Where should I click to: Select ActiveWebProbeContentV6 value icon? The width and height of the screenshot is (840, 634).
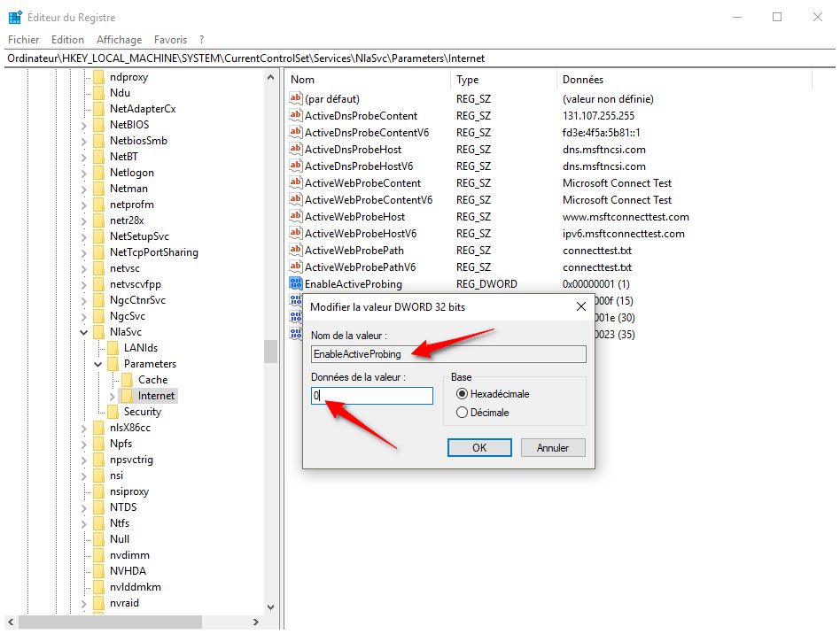pos(295,200)
